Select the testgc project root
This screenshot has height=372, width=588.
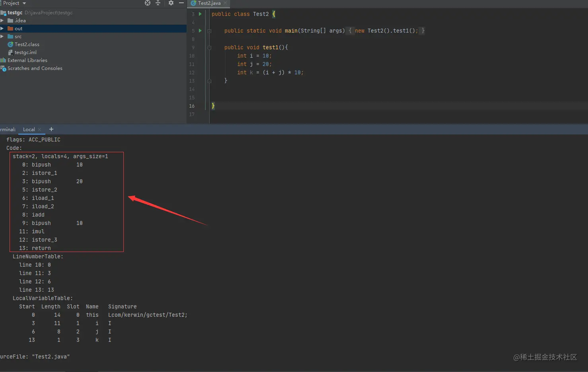pyautogui.click(x=15, y=13)
